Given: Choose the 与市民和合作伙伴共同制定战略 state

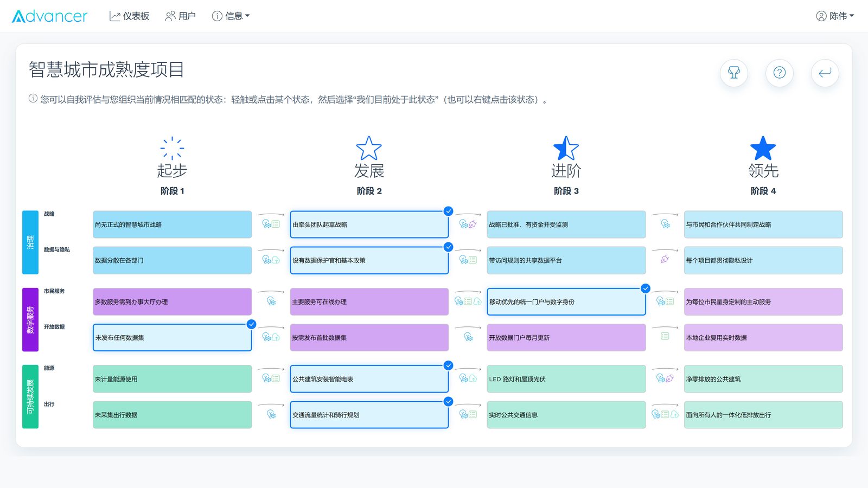Looking at the screenshot, I should 763,224.
